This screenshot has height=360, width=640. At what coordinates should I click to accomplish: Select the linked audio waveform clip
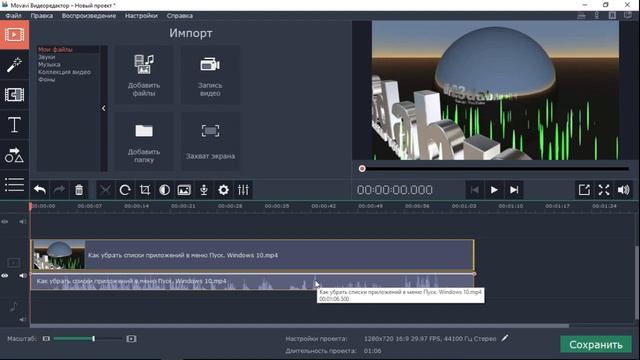pos(253,282)
